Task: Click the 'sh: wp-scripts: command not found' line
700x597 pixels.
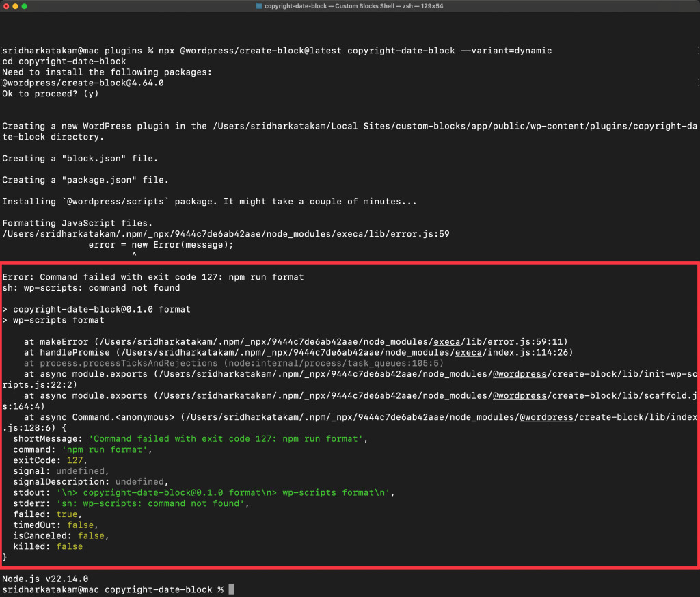Action: tap(91, 288)
